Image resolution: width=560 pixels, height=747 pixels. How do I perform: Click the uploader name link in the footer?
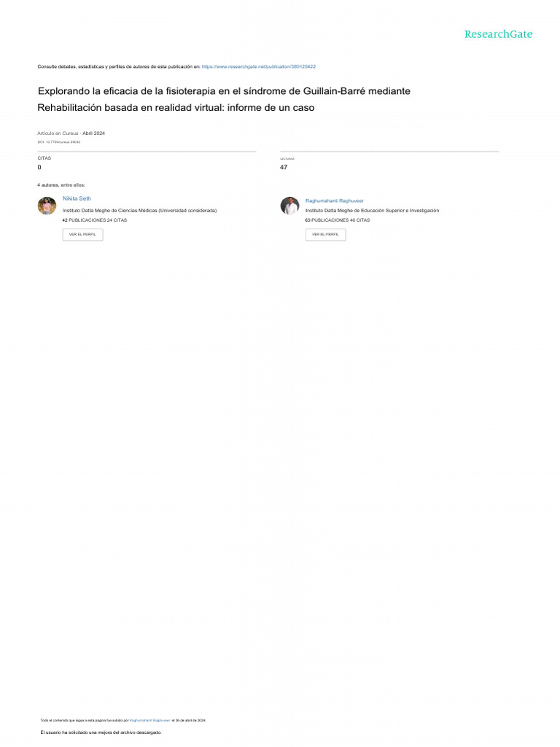150,720
